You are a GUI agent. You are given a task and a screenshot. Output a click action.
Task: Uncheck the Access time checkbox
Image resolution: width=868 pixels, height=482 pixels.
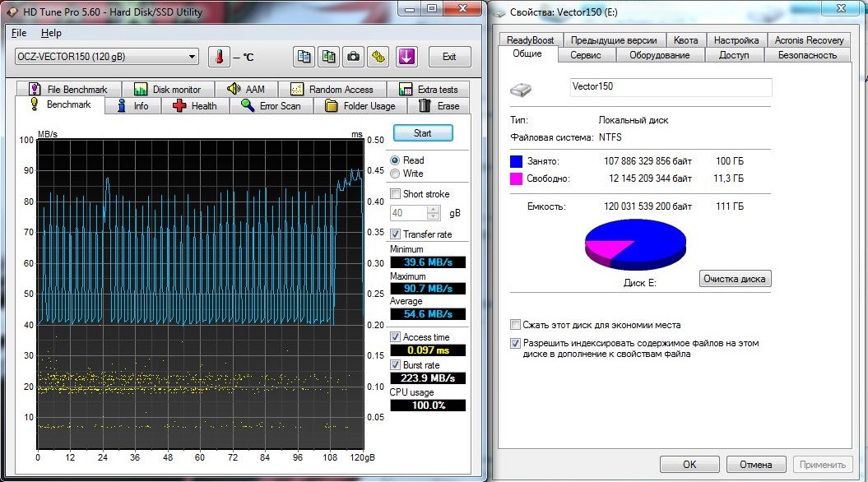point(396,337)
